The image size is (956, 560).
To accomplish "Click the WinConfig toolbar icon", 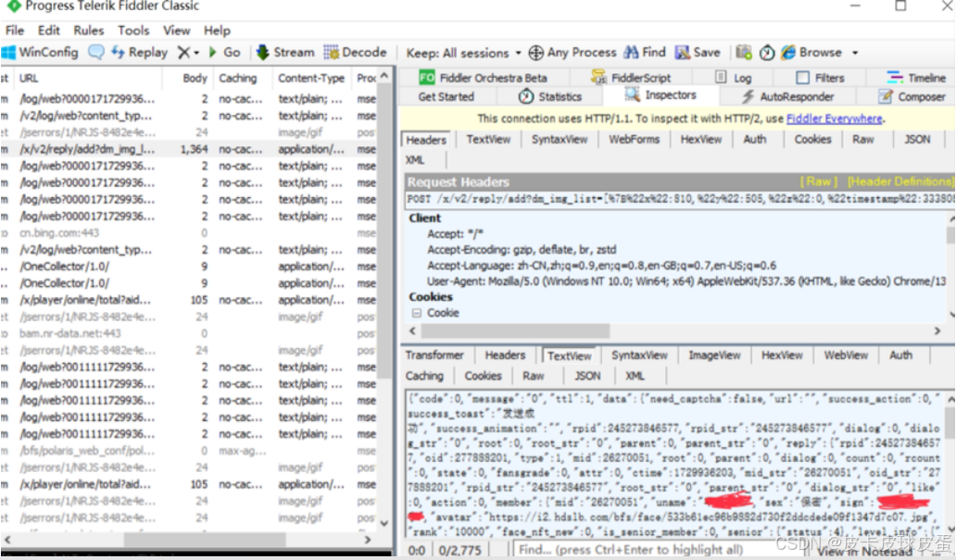I will (x=40, y=53).
